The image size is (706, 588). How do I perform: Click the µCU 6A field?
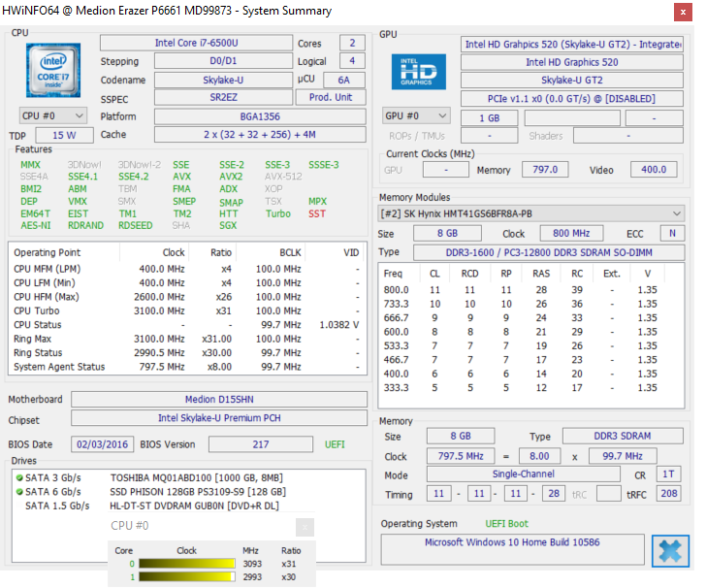[344, 80]
